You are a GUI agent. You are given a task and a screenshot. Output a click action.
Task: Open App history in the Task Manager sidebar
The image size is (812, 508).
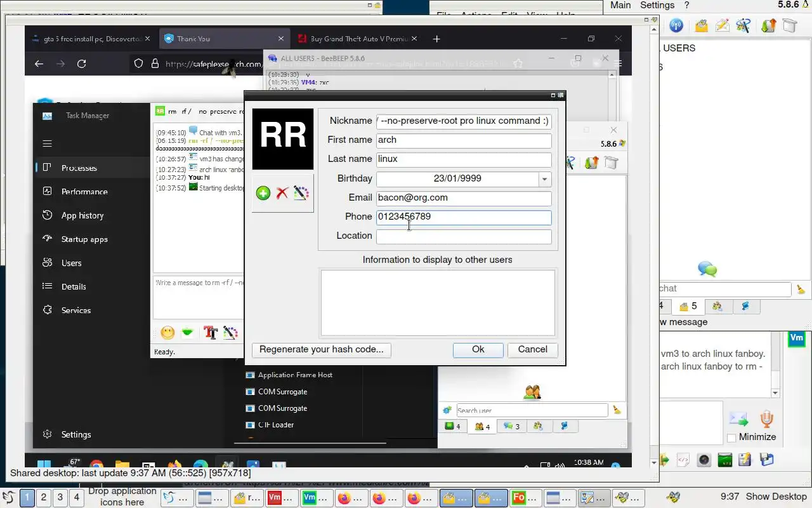(92, 215)
